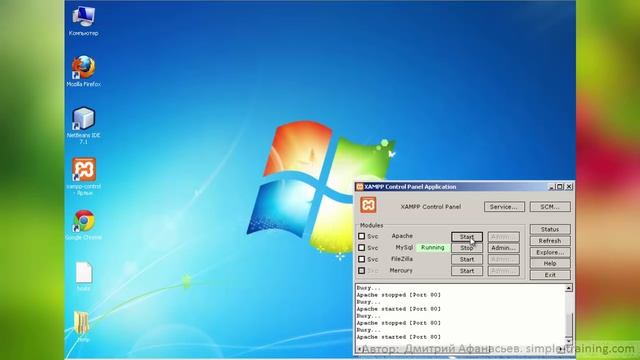This screenshot has height=360, width=640.
Task: Open the Компьютер desktop icon
Action: 83,21
